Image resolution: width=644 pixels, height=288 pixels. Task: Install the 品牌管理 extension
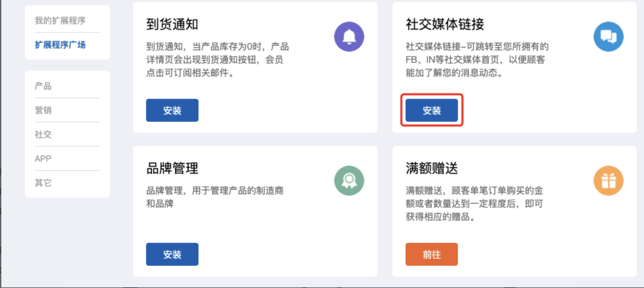click(x=172, y=254)
